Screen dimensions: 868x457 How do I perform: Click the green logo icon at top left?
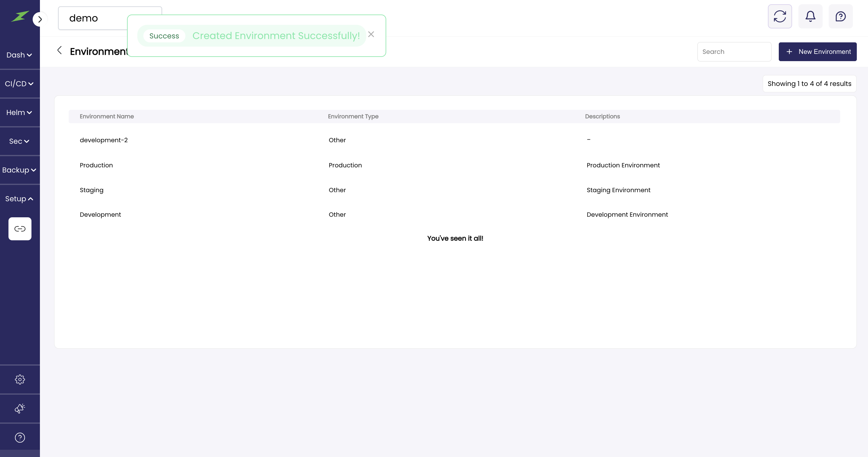[x=20, y=16]
